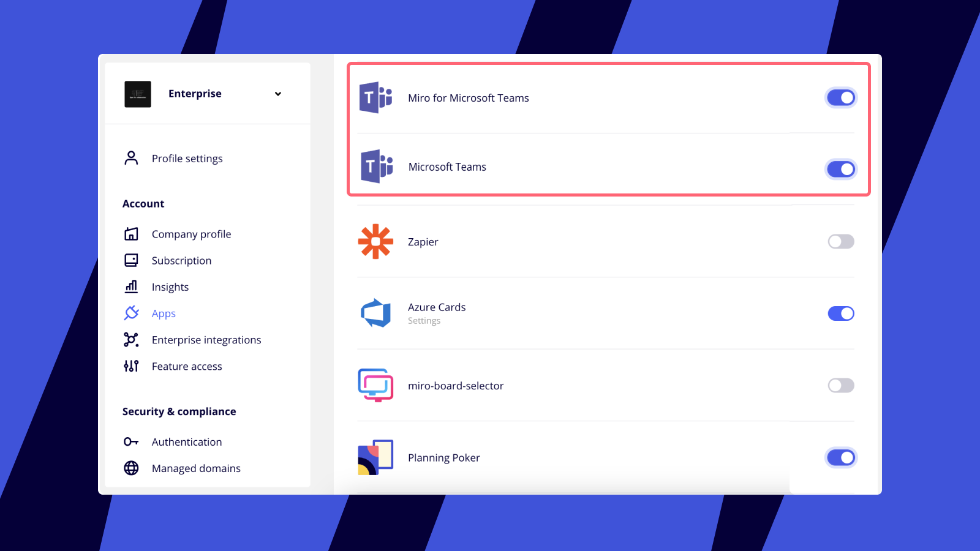
Task: Click the Planning Poker app icon
Action: point(375,457)
